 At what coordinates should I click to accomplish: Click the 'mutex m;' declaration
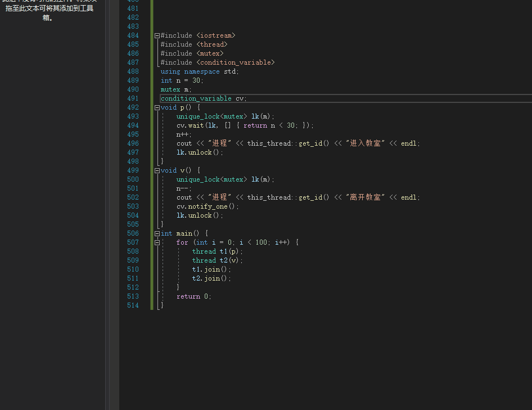click(x=176, y=89)
